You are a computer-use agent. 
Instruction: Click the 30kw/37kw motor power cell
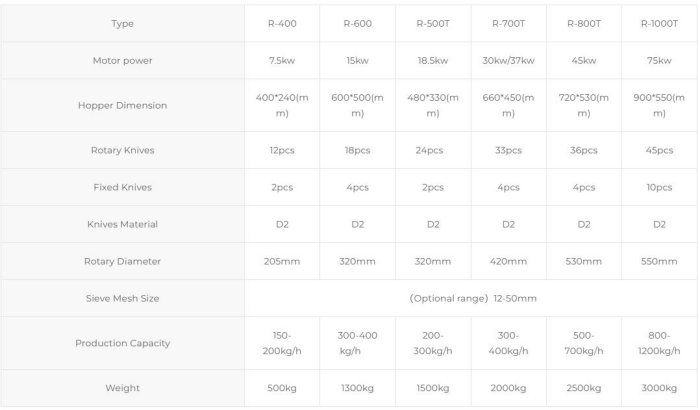pyautogui.click(x=508, y=60)
